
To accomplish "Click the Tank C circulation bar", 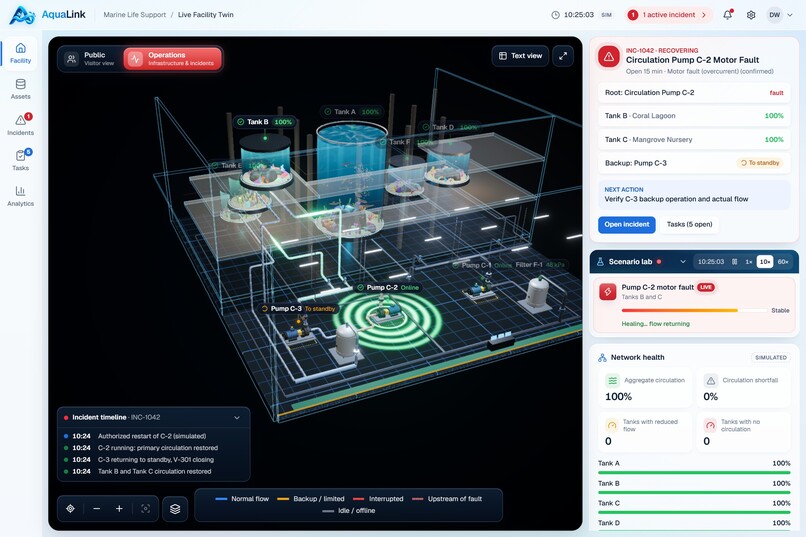I will (x=694, y=512).
